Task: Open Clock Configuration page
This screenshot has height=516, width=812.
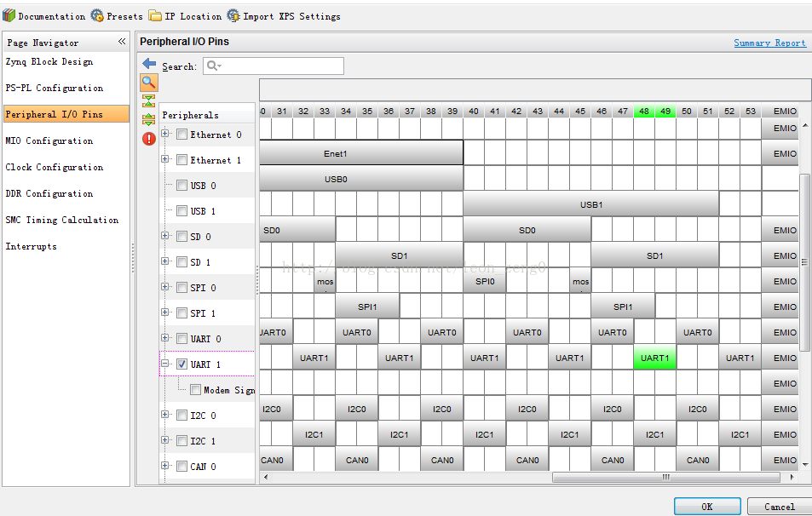Action: tap(55, 167)
